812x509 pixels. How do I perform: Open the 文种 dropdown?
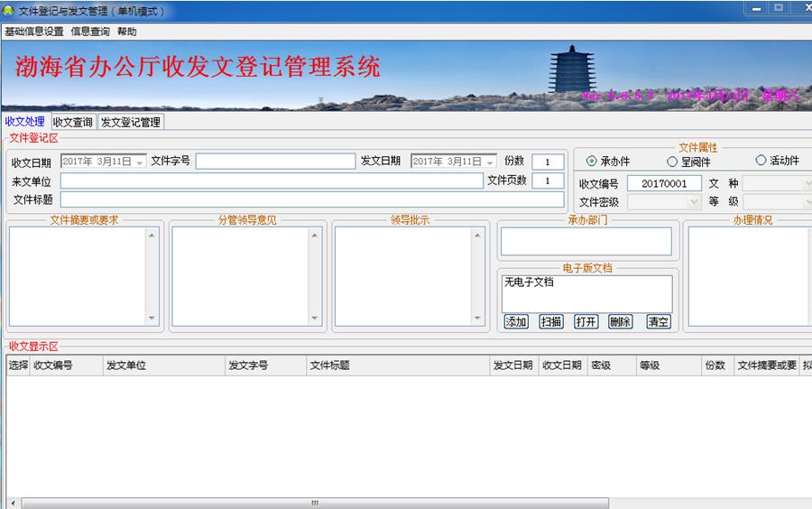point(807,183)
